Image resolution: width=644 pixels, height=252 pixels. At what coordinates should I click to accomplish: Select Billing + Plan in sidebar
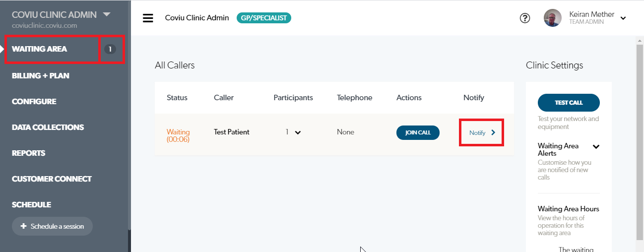[x=41, y=75]
